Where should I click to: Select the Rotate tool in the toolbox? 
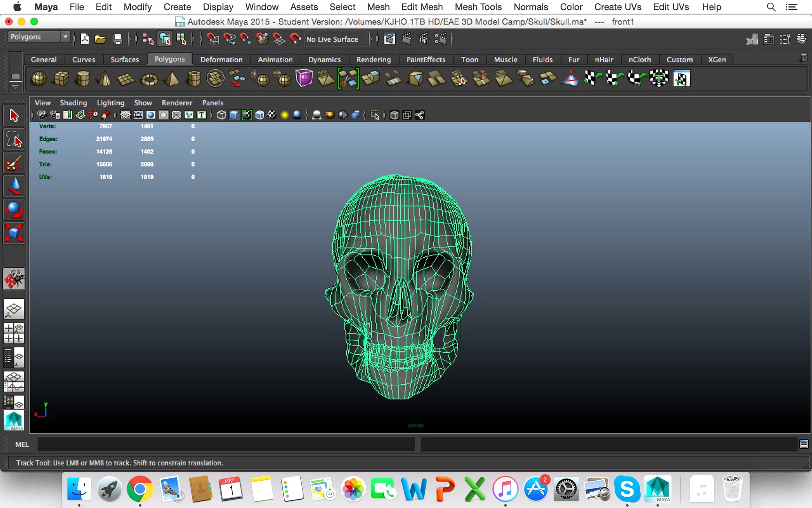click(14, 210)
